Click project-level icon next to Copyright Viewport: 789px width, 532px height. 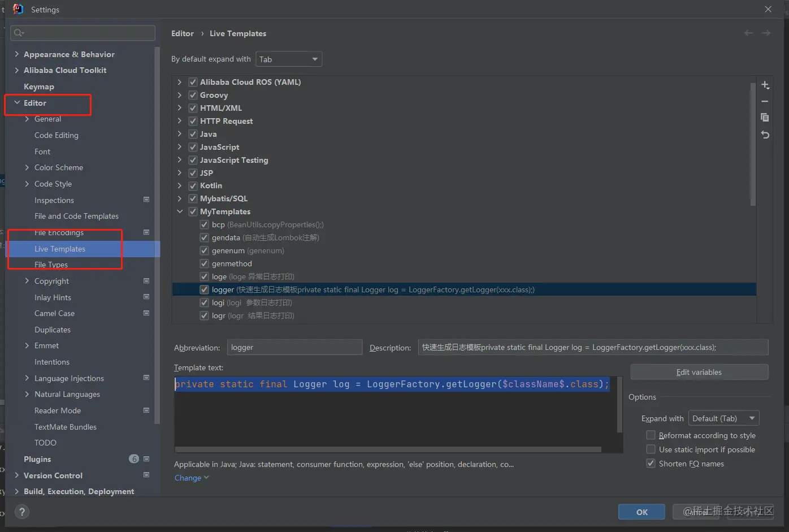click(x=146, y=281)
